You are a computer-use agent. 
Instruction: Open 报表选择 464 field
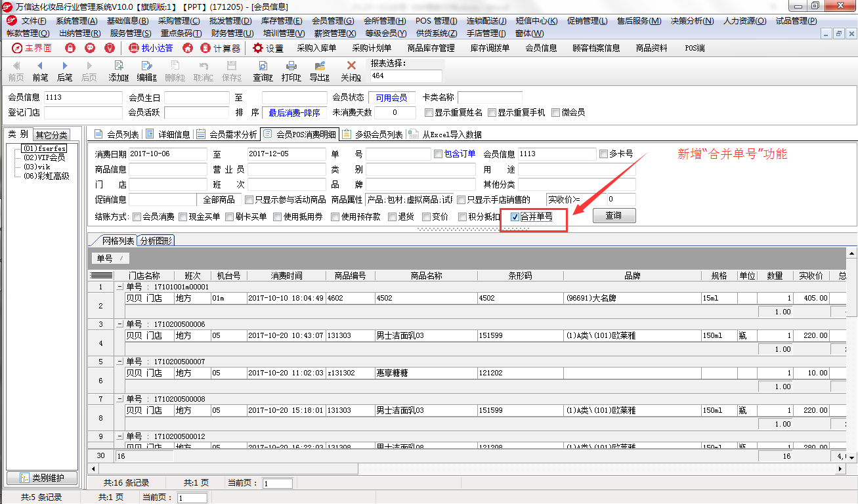(406, 76)
